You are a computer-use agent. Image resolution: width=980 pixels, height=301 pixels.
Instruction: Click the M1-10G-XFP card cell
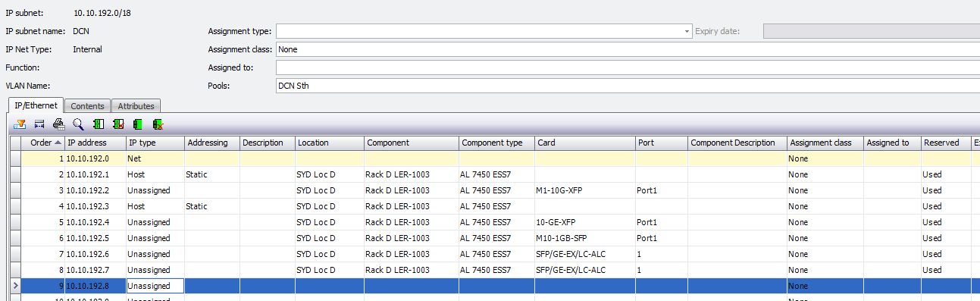pyautogui.click(x=584, y=190)
